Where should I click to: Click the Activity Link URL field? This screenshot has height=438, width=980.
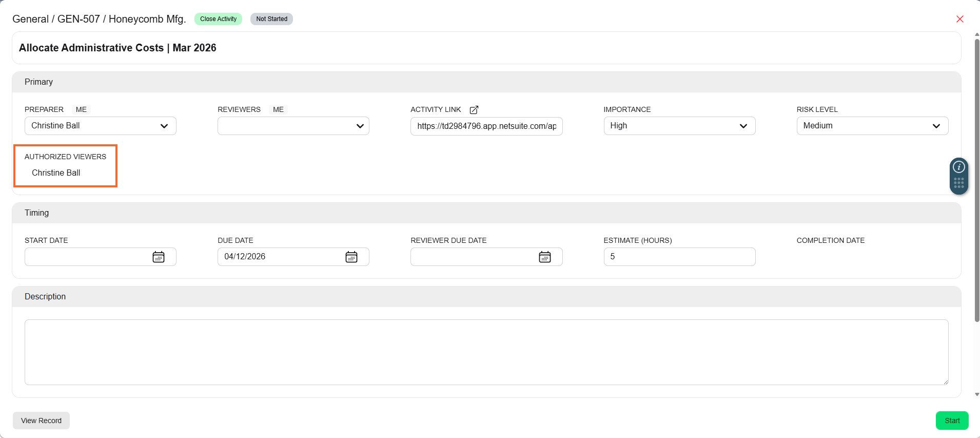486,126
